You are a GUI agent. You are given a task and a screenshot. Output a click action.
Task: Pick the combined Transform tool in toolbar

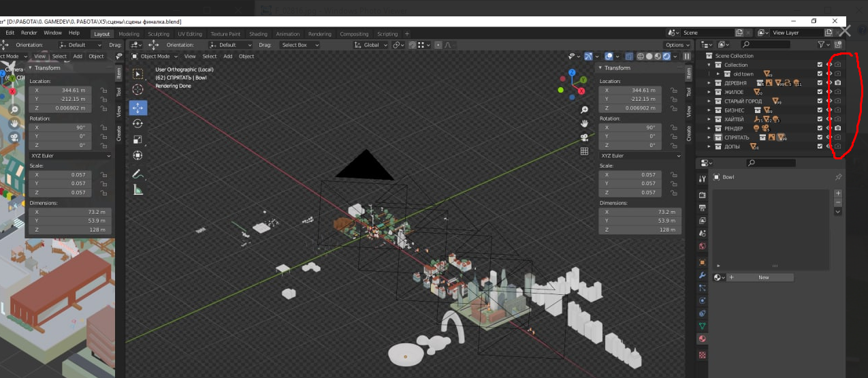tap(138, 155)
